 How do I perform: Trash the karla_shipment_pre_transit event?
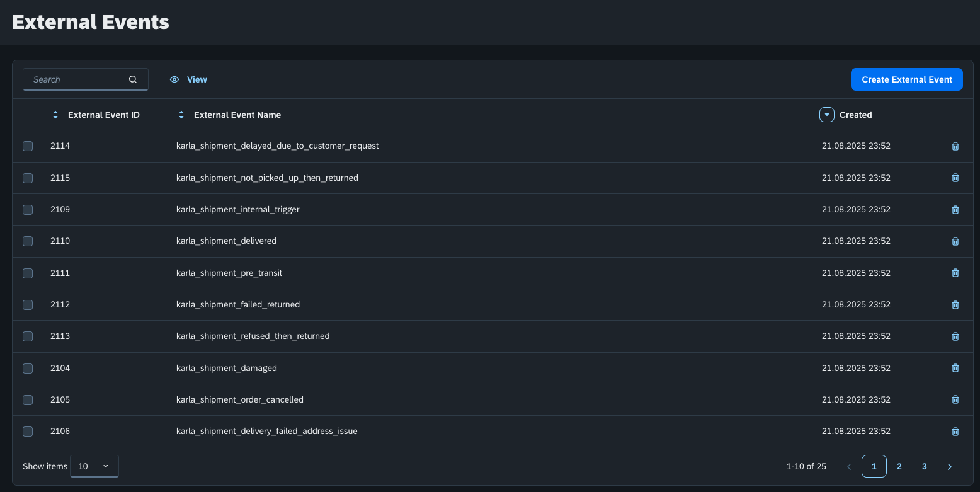[955, 273]
